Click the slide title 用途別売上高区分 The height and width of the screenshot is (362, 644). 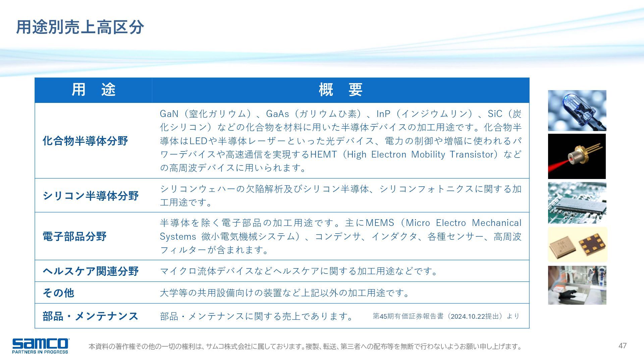point(80,27)
